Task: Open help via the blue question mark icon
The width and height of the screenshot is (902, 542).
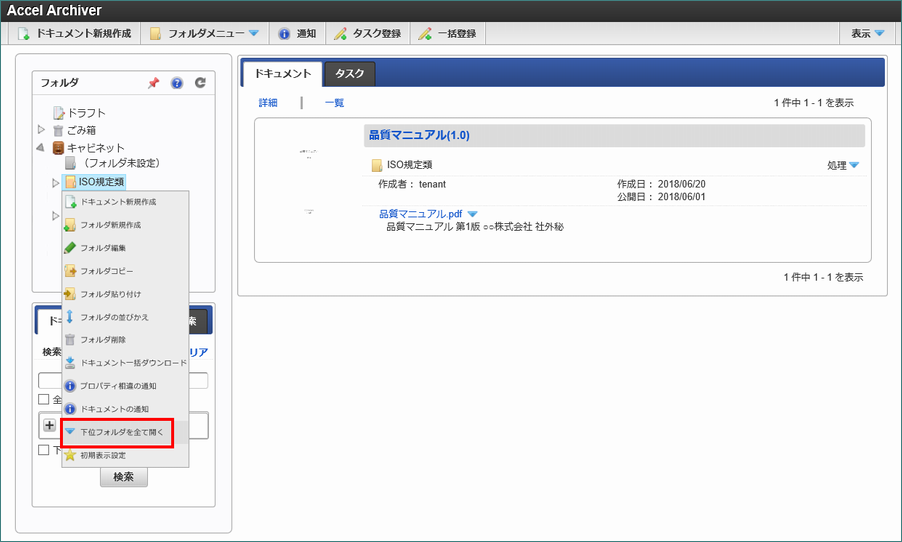Action: 177,84
